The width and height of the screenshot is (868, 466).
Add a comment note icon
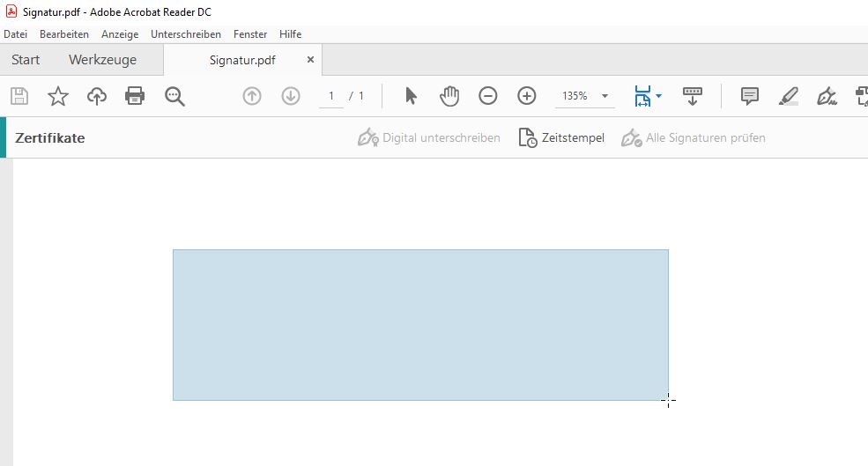750,96
